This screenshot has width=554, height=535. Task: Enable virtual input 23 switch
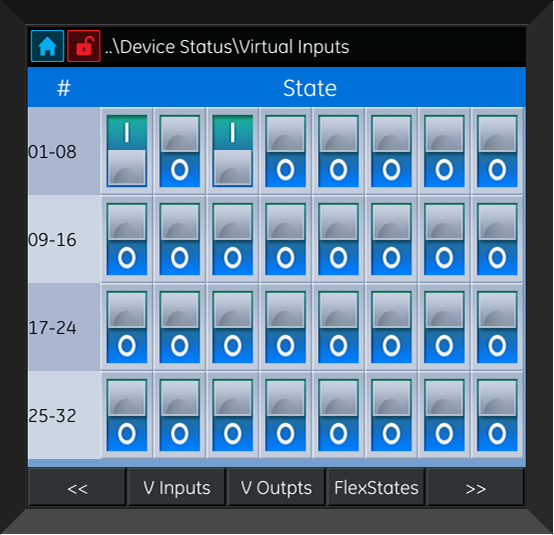coord(444,327)
